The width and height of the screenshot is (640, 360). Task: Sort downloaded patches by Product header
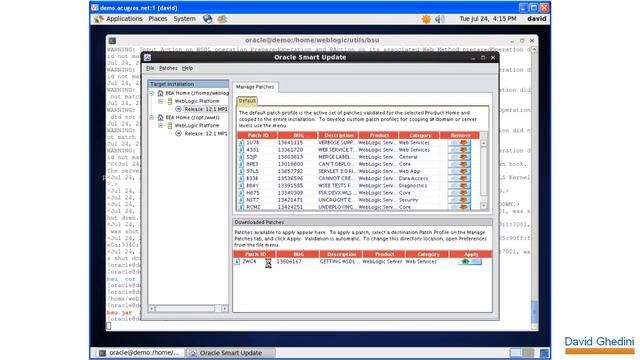(x=384, y=254)
